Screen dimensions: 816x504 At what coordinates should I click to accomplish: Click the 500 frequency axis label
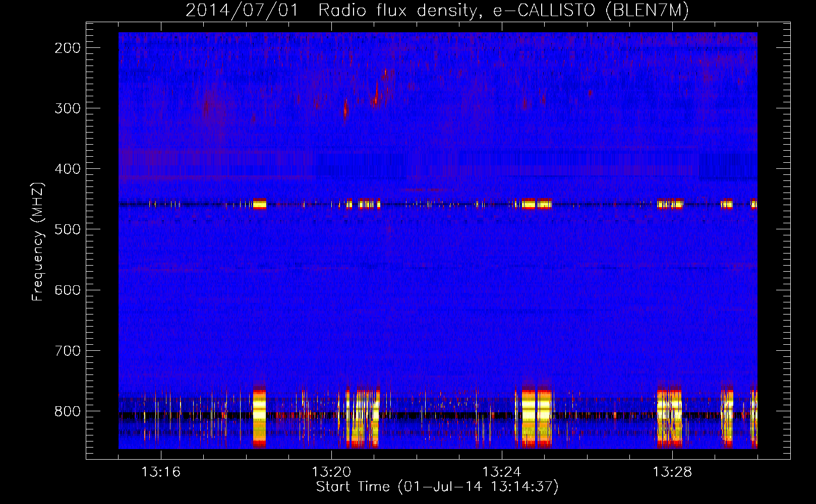[68, 229]
